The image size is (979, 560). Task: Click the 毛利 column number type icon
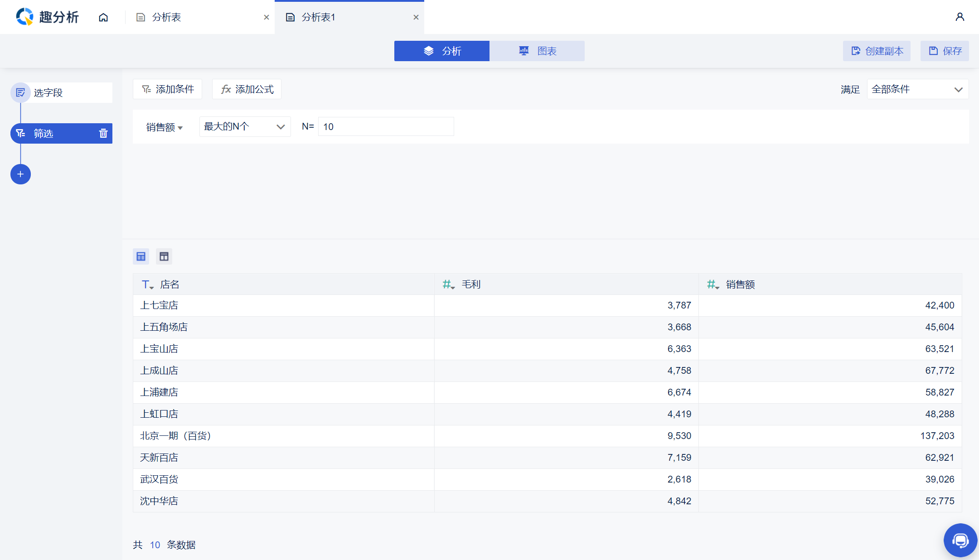tap(448, 285)
